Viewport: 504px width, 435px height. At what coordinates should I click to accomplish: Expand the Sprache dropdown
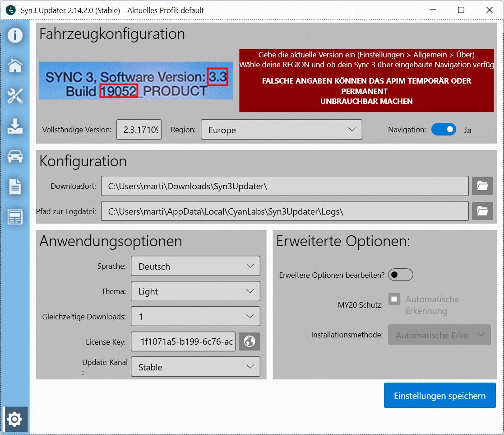tap(195, 266)
